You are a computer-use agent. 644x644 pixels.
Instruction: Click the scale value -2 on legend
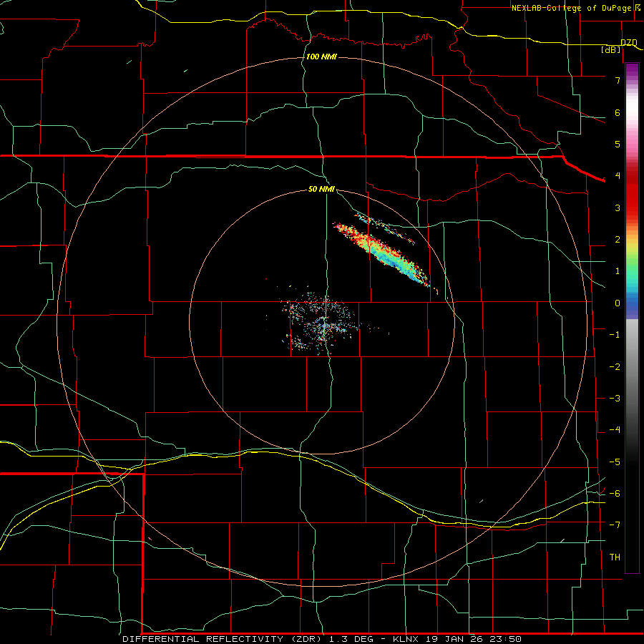tap(615, 367)
